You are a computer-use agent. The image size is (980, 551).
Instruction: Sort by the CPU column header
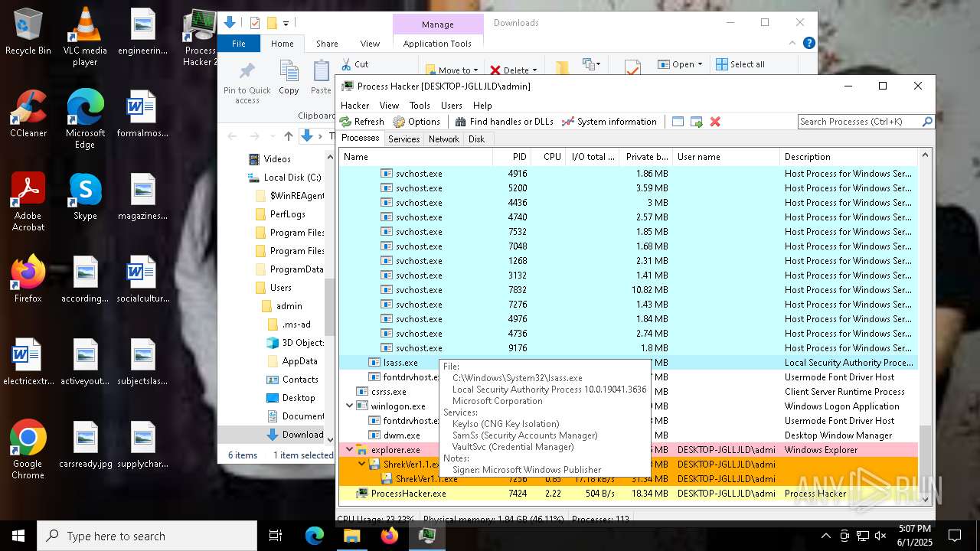[549, 157]
